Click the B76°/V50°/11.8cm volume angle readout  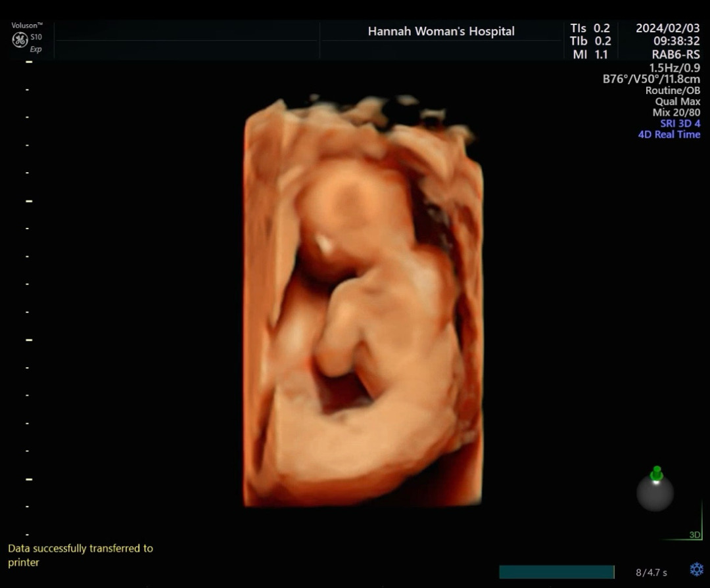651,79
